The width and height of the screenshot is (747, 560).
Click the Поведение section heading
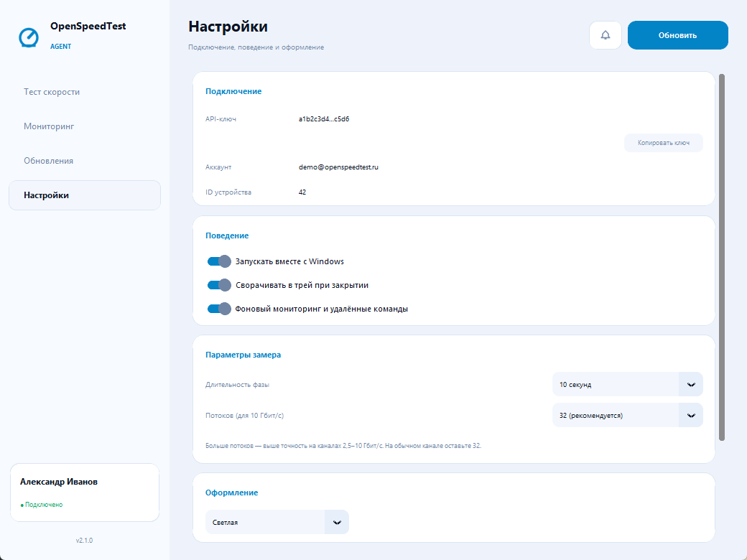(227, 235)
